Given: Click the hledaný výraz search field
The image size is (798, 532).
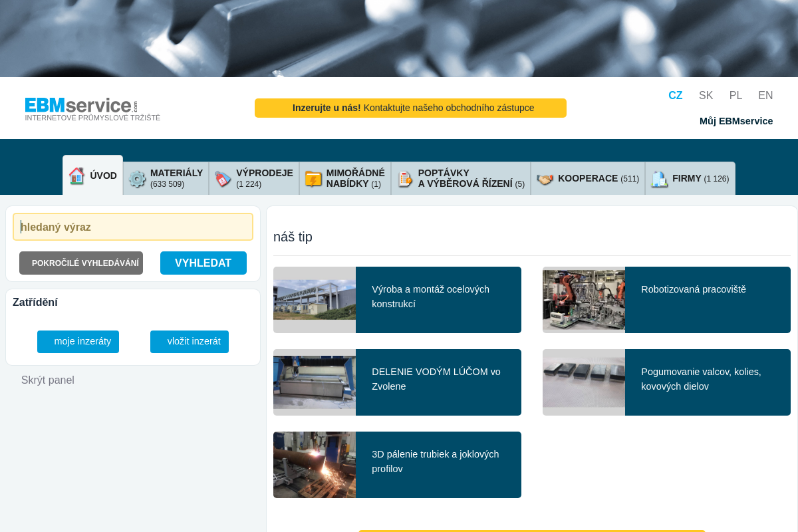Looking at the screenshot, I should coord(133,227).
